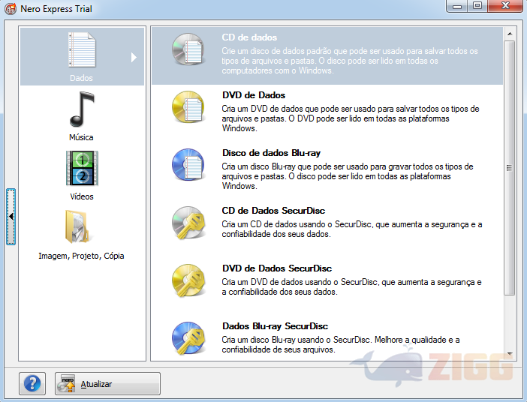
Task: Click the CD de Dados SecurDisc description
Action: click(x=352, y=229)
